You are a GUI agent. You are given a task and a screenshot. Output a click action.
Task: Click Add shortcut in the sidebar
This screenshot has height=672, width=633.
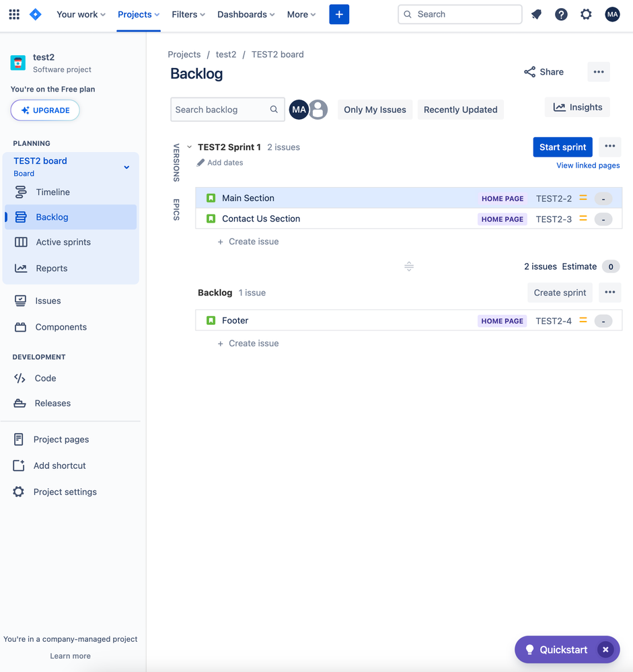(71, 465)
